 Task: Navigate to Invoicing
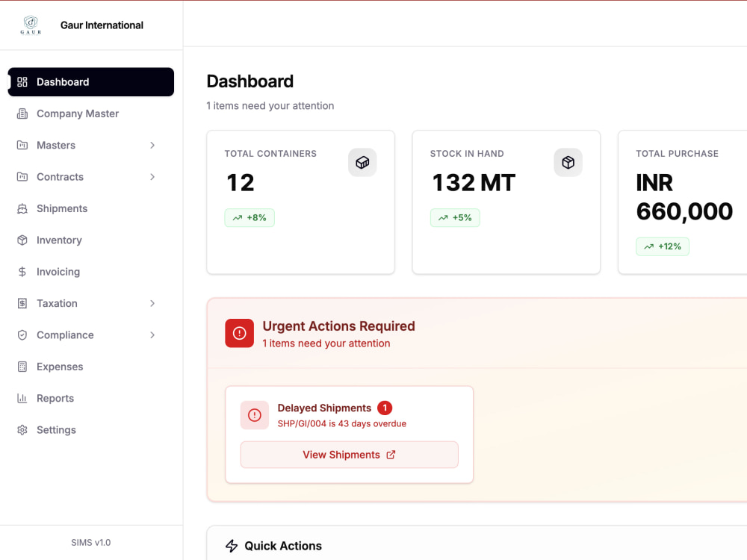[x=91, y=272]
